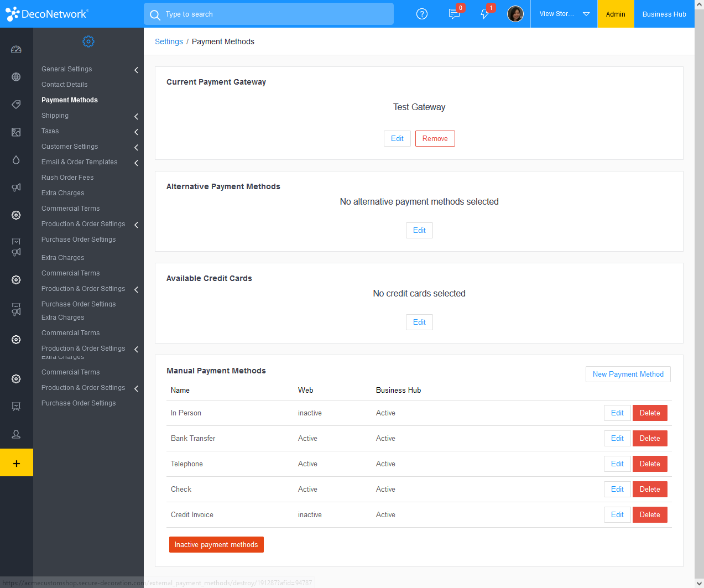Select the yellow Admin tab
This screenshot has height=588, width=704.
[615, 14]
